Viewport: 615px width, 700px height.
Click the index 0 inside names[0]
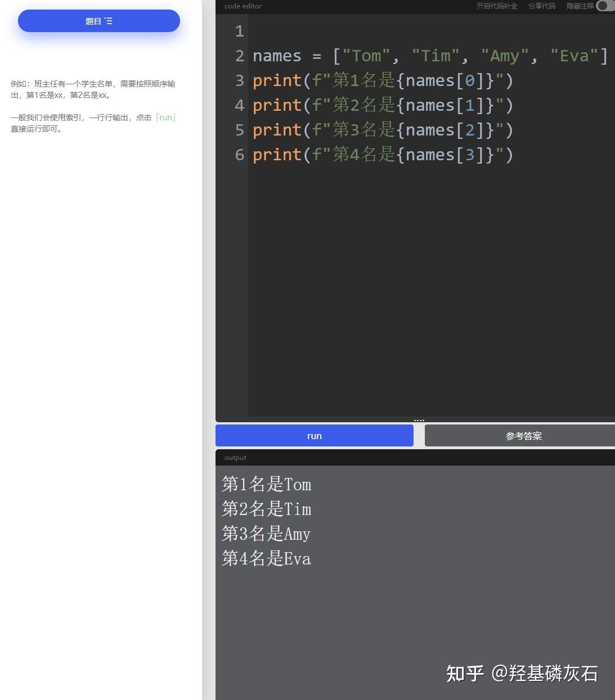(x=469, y=80)
